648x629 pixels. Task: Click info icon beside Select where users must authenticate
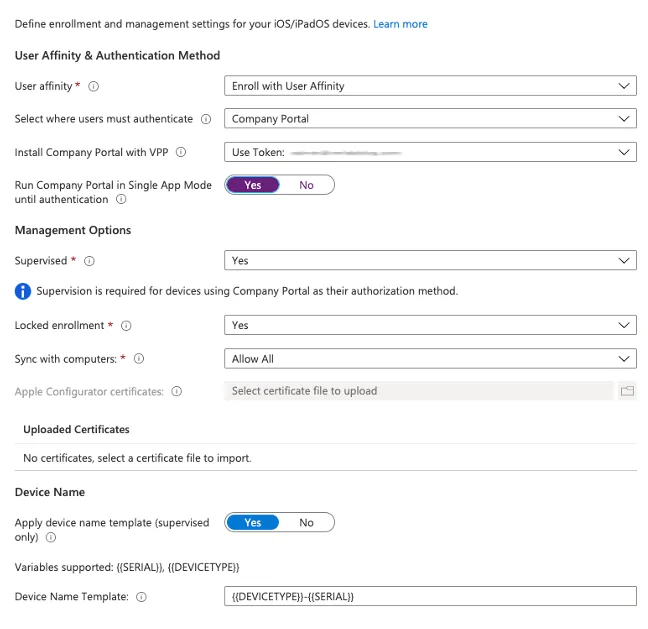(207, 119)
